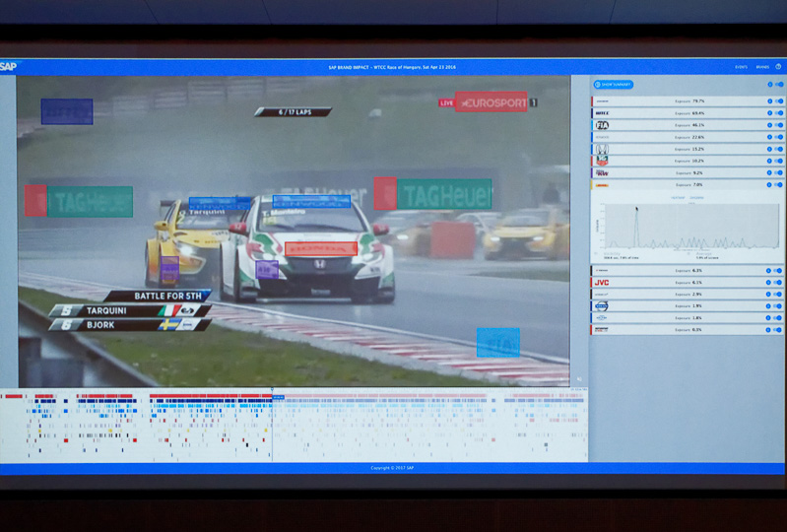787x532 pixels.
Task: Disable the WTCC 69.4% toggle
Action: pos(778,113)
